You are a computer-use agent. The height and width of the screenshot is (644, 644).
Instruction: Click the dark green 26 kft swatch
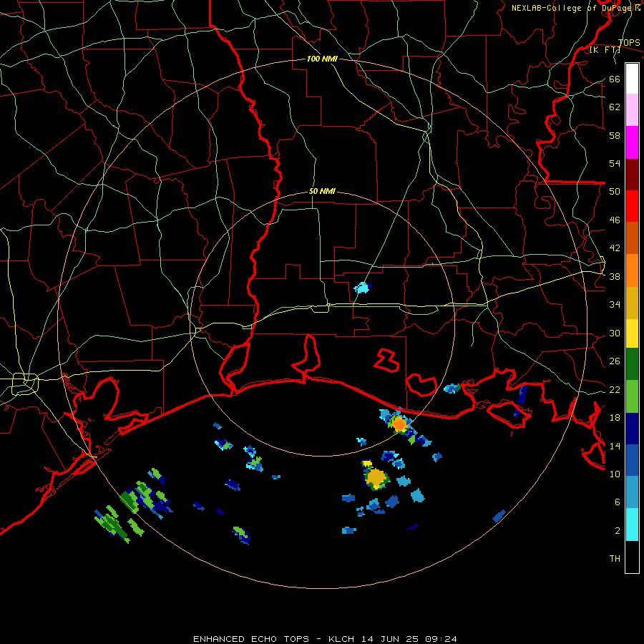[632, 364]
